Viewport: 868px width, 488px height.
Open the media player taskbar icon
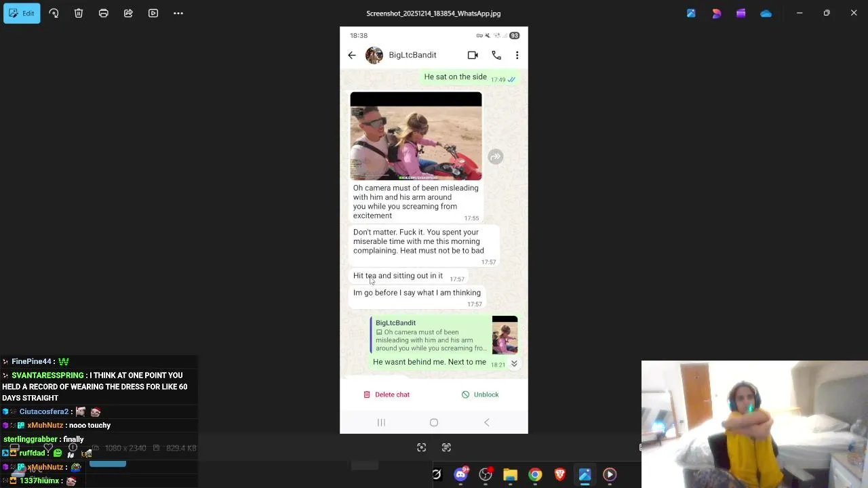coord(610,474)
